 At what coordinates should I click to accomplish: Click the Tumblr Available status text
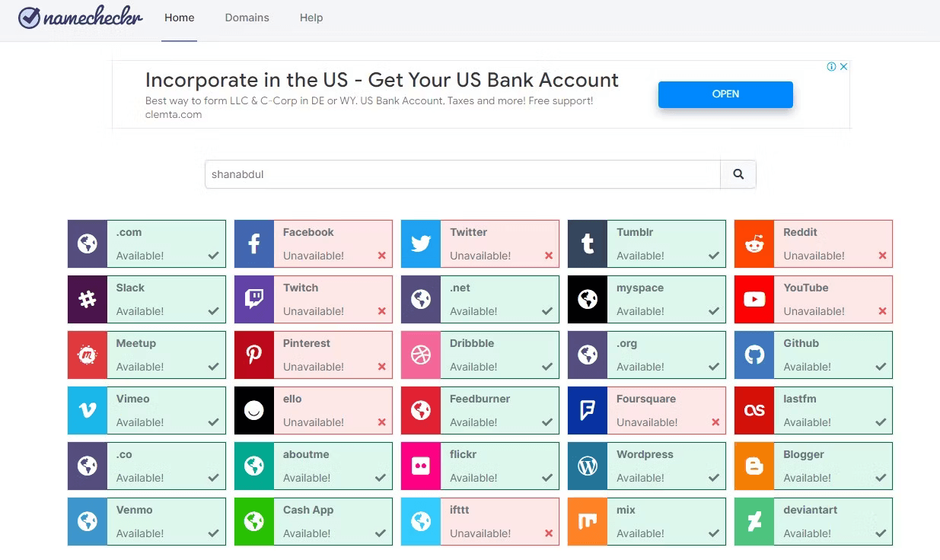click(x=640, y=256)
